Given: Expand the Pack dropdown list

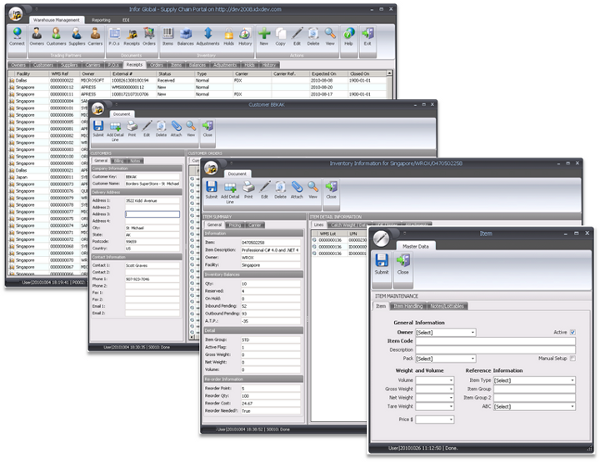Looking at the screenshot, I should click(x=445, y=357).
